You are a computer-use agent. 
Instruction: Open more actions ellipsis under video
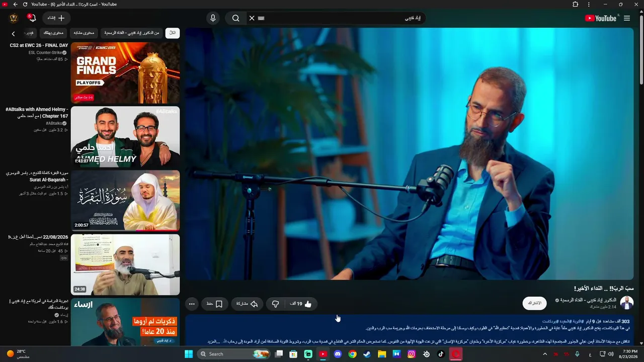pos(192,304)
